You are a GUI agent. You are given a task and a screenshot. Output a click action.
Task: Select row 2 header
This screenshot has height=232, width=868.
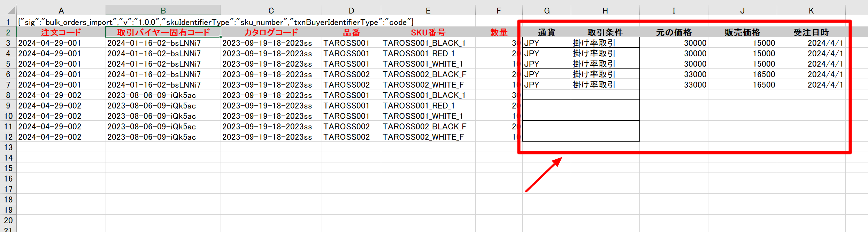tap(8, 32)
